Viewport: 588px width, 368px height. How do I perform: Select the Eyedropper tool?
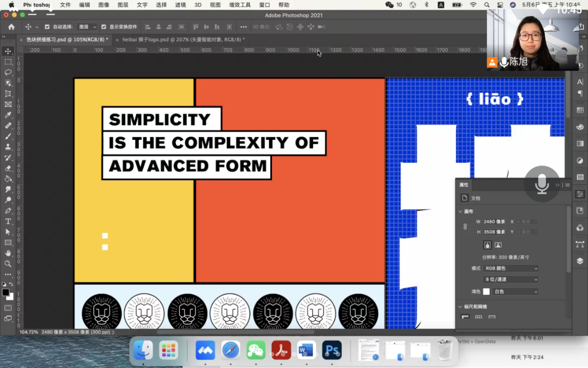(8, 115)
